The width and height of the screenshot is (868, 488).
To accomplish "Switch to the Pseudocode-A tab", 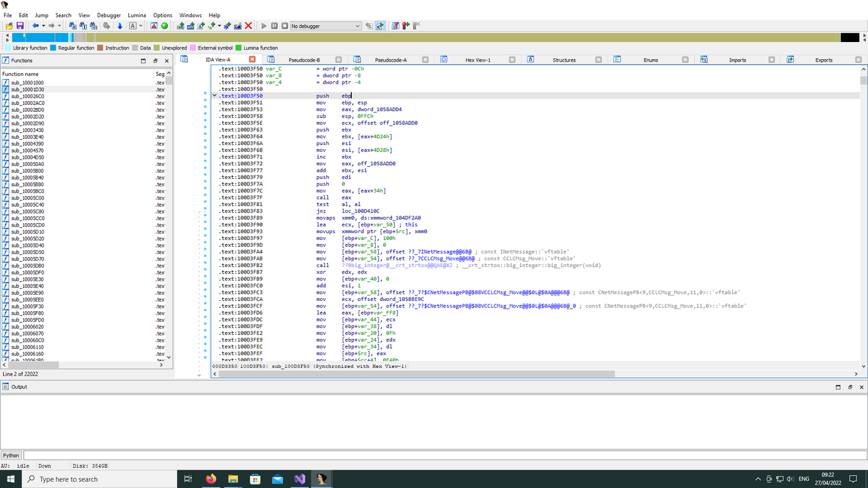I will pos(391,60).
